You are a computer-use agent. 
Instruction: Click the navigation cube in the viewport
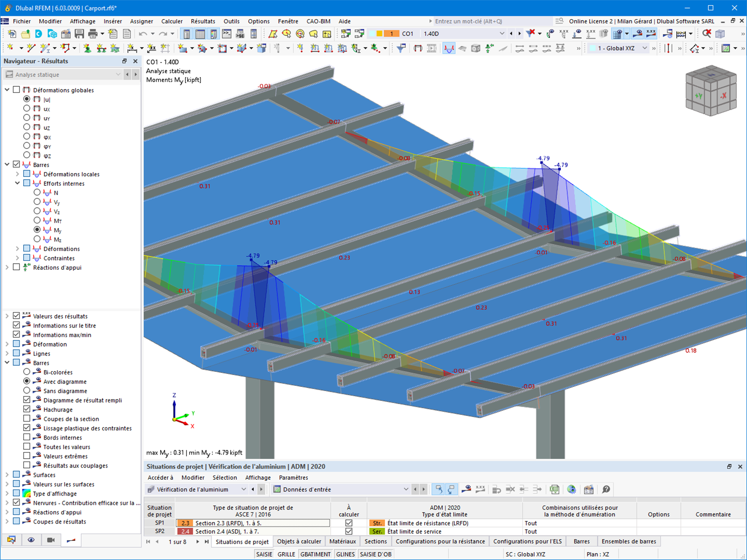coord(711,90)
